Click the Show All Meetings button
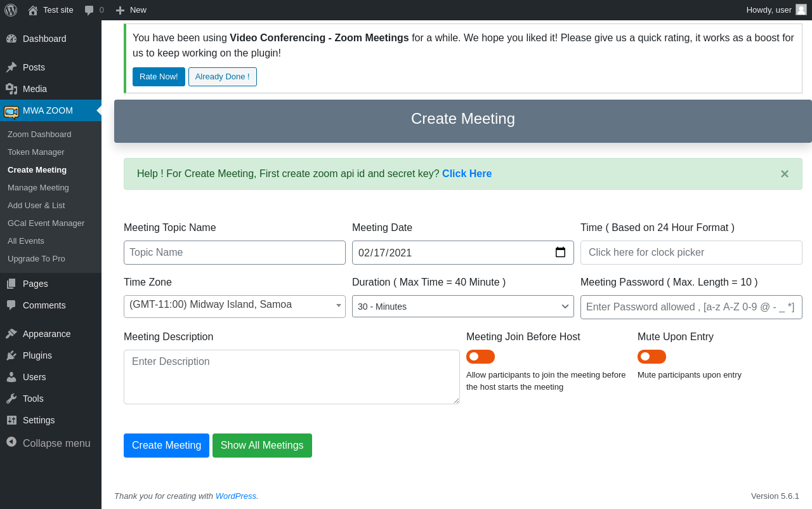 (262, 446)
